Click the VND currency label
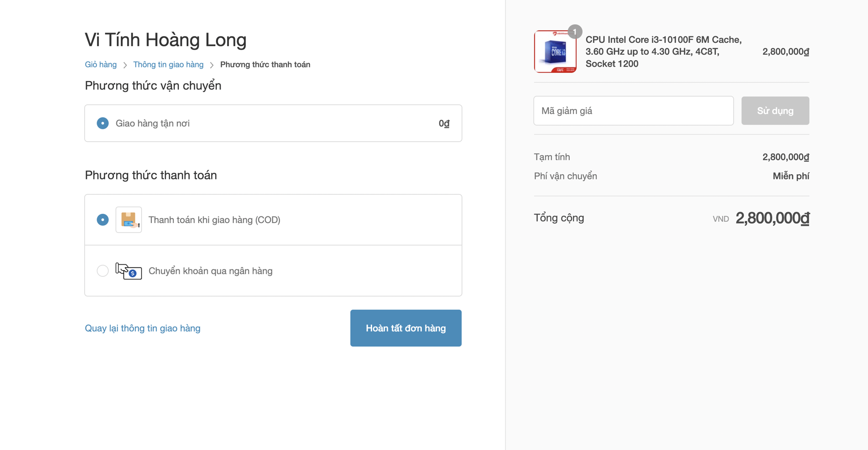The height and width of the screenshot is (450, 868). 721,219
